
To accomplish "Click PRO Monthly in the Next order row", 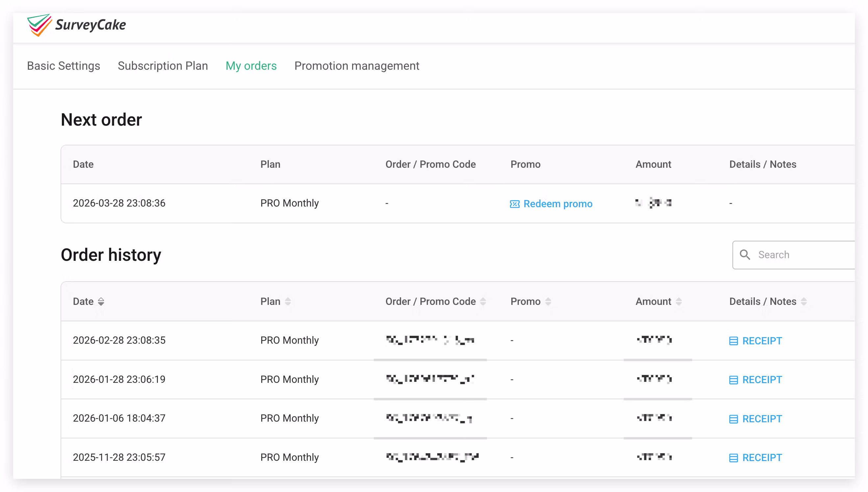I will click(289, 203).
